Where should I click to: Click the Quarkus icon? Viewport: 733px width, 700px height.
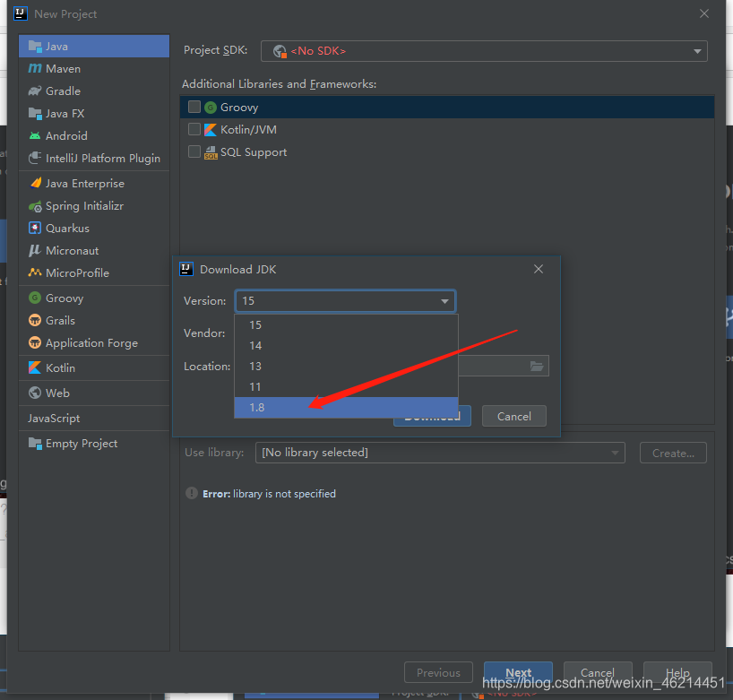(x=35, y=229)
